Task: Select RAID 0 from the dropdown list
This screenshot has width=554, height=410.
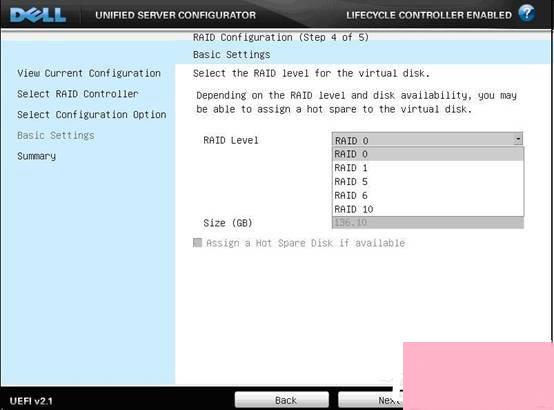Action: click(x=428, y=154)
